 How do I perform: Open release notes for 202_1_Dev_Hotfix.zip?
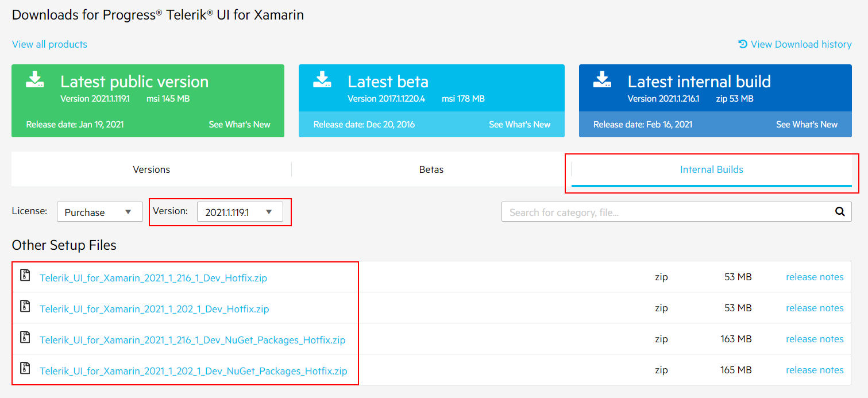point(815,308)
